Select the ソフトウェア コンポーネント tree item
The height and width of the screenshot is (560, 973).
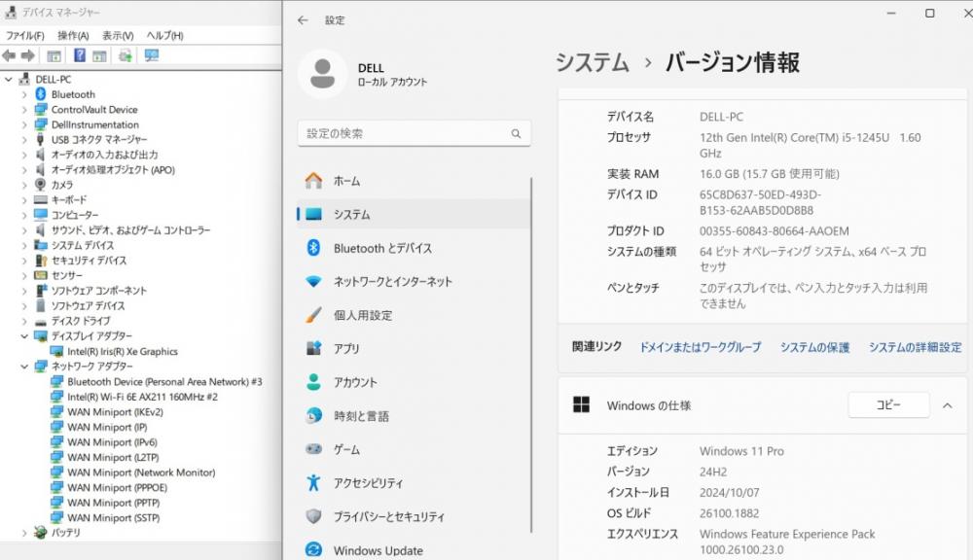click(99, 291)
